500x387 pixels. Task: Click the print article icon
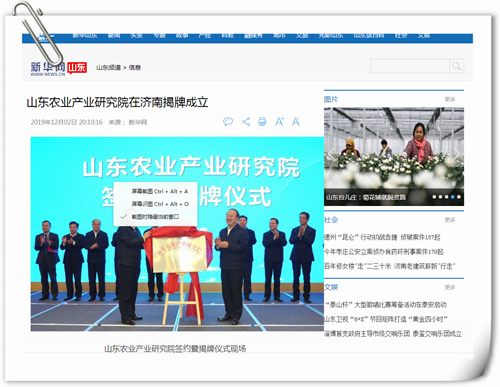click(262, 122)
